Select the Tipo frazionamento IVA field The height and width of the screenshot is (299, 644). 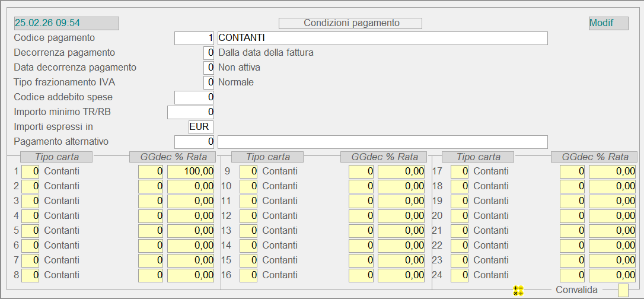(209, 82)
